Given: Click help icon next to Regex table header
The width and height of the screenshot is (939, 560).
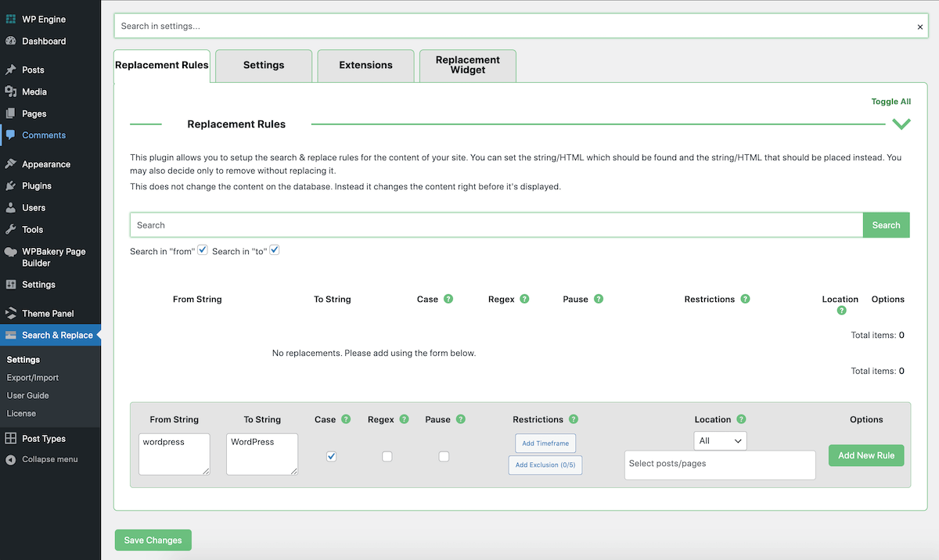Looking at the screenshot, I should coord(524,299).
